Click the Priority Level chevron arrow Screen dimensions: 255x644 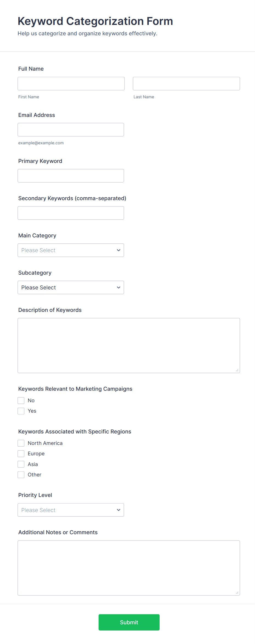[x=118, y=510]
